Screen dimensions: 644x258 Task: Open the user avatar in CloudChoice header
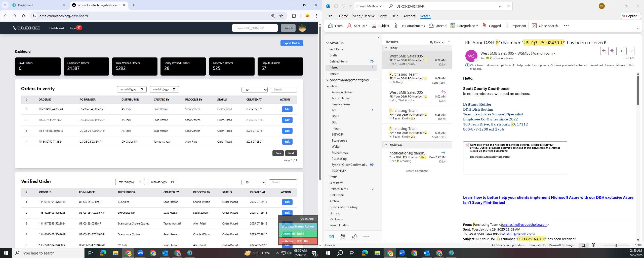click(x=302, y=28)
